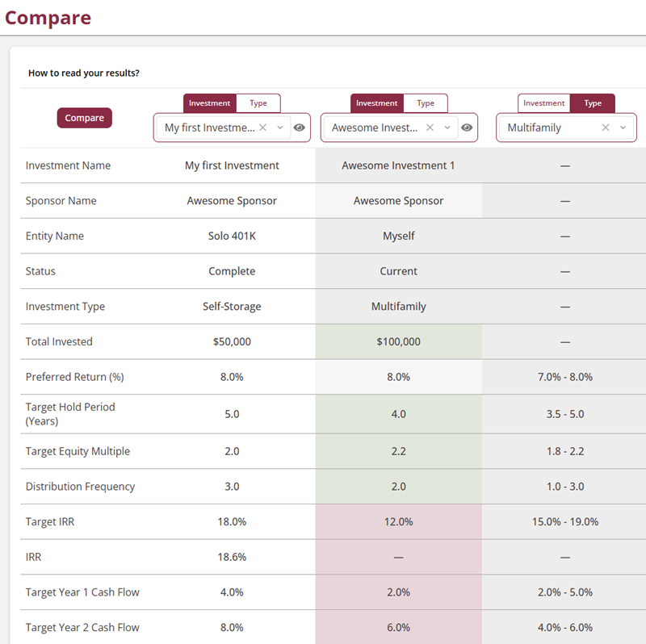Image resolution: width=646 pixels, height=644 pixels.
Task: Toggle the eye icon beside Awesome Investment selector
Action: coord(466,128)
